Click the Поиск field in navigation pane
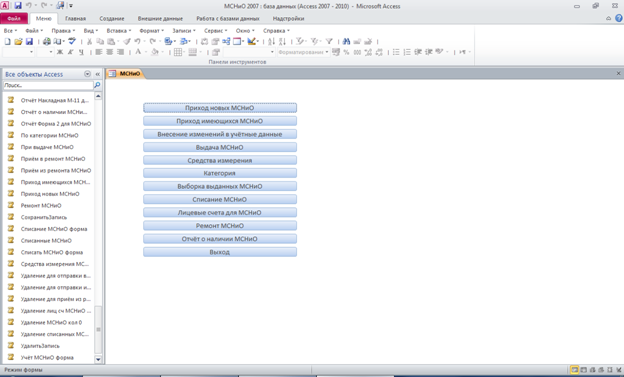 click(x=48, y=85)
